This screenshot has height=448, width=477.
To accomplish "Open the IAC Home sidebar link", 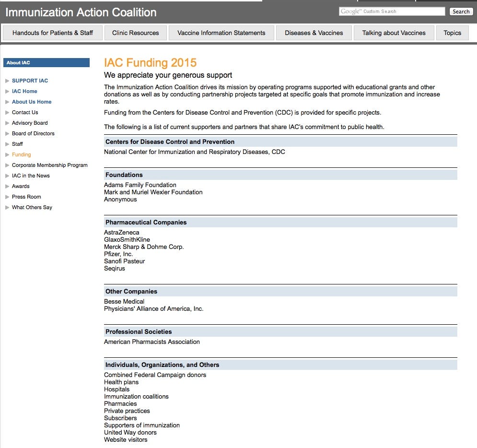I will coord(24,91).
